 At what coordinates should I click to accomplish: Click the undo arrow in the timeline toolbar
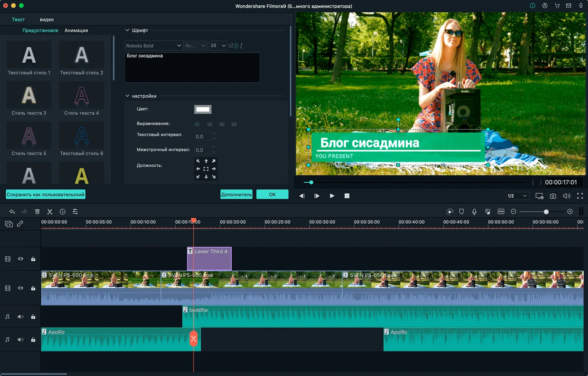pos(12,212)
